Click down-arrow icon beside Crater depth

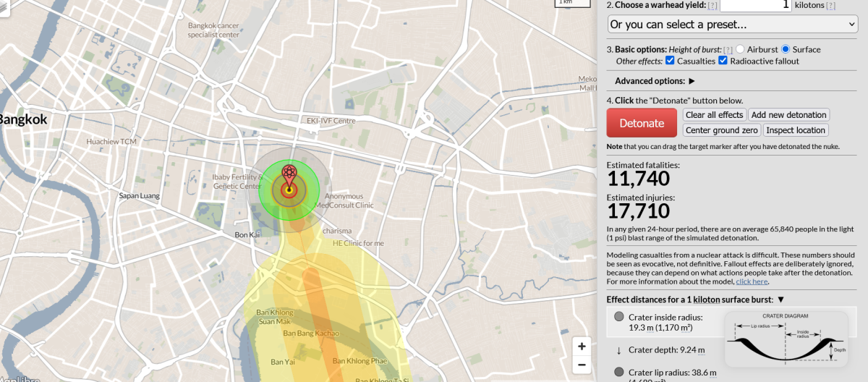pyautogui.click(x=619, y=350)
